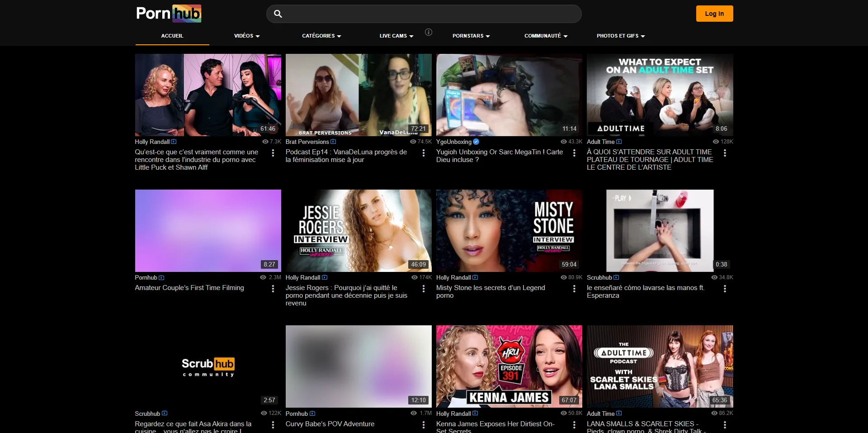Image resolution: width=868 pixels, height=433 pixels.
Task: Click channel badge icon beside Adult Time under 8:06 video
Action: click(619, 142)
